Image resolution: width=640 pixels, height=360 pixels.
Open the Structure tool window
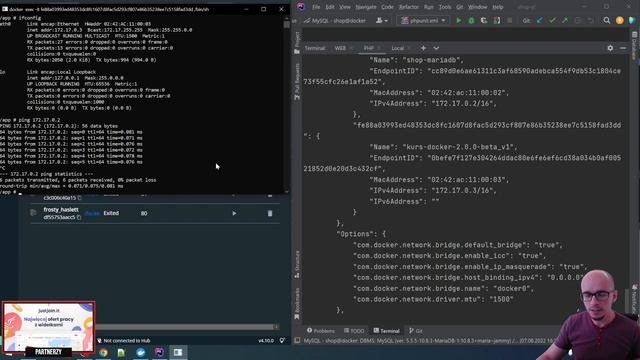coord(297,264)
